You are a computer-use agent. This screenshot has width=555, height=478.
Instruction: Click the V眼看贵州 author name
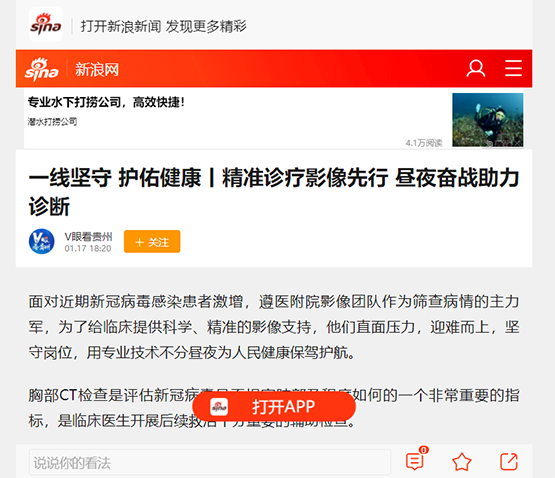[x=88, y=236]
